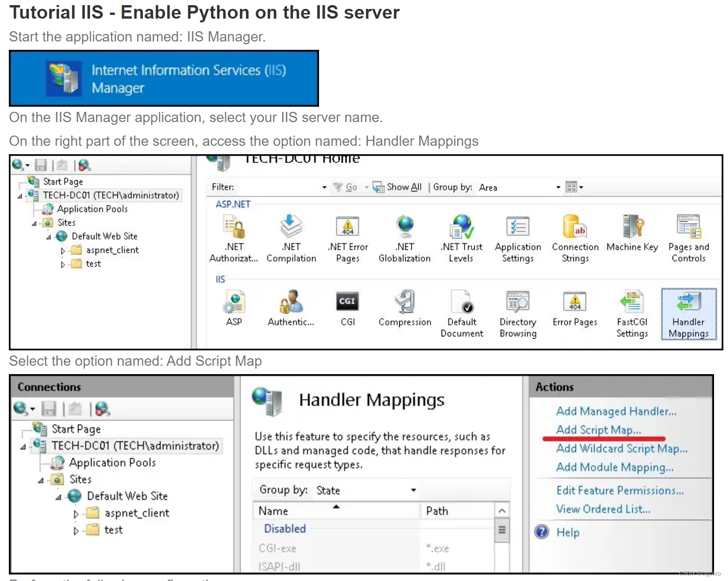This screenshot has width=728, height=581.
Task: Expand aspnet_client folder in lower tree
Action: (76, 514)
